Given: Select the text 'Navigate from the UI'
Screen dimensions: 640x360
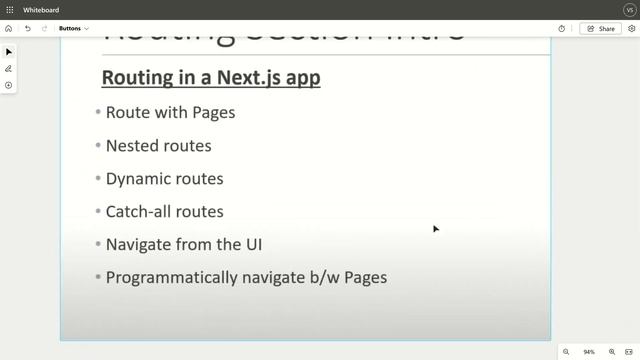Looking at the screenshot, I should [184, 244].
